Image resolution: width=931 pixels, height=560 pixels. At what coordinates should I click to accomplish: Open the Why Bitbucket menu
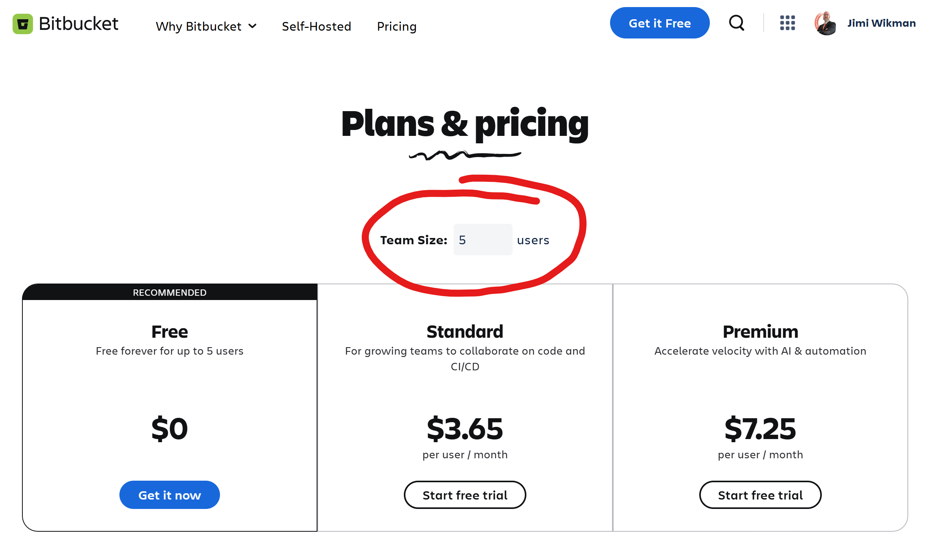click(x=199, y=26)
